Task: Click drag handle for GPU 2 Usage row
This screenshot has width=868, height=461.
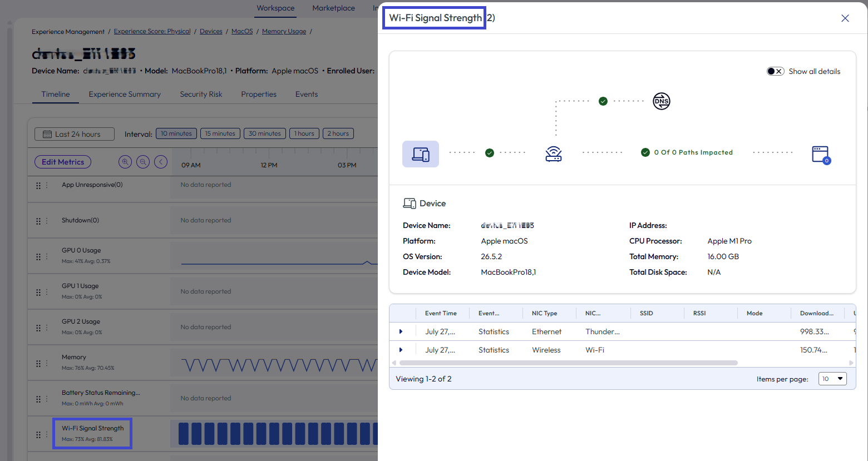Action: 38,328
